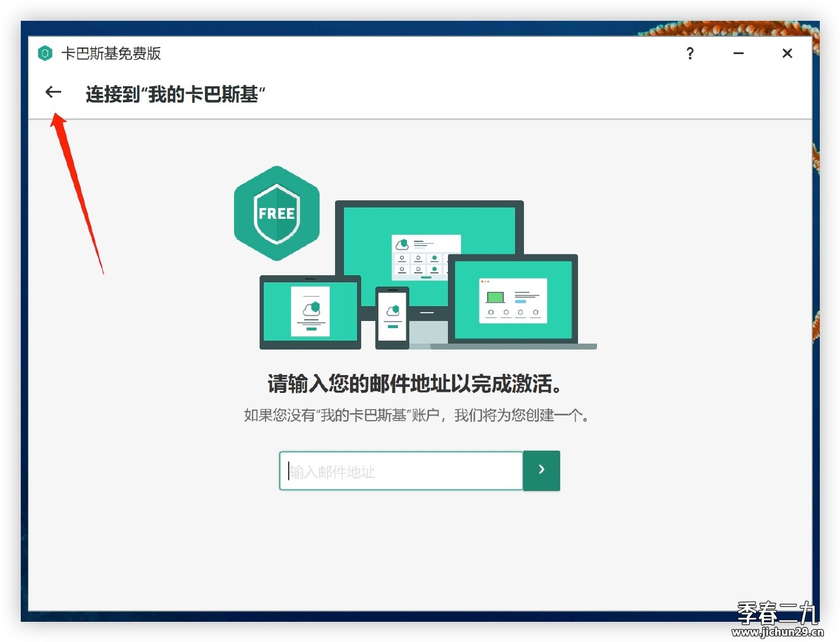Open the help via the question mark icon
This screenshot has height=642, width=840.
(x=690, y=53)
